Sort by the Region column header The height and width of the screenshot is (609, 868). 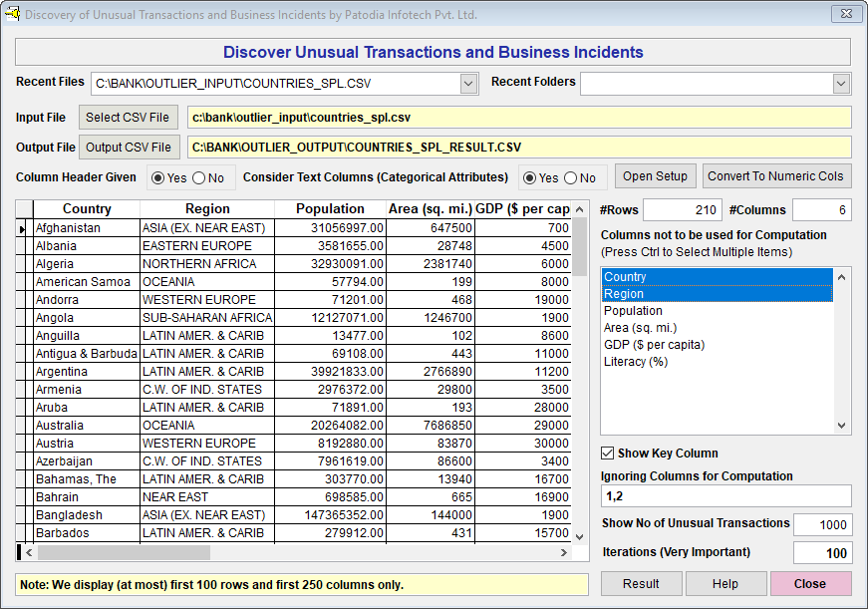tap(207, 209)
